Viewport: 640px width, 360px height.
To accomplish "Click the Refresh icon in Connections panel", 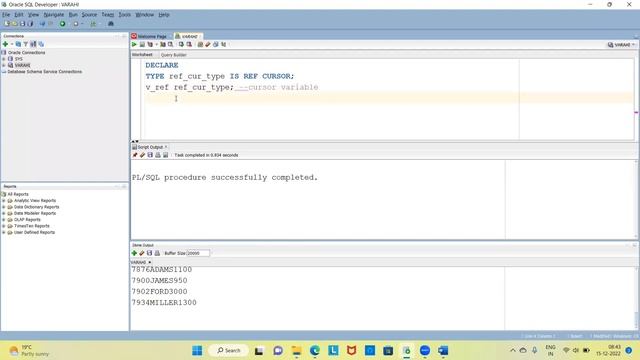I will 18,44.
